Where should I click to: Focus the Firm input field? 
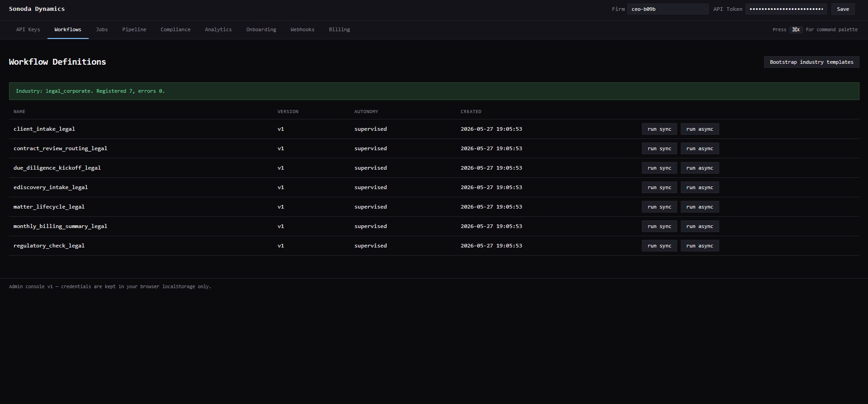pyautogui.click(x=668, y=9)
